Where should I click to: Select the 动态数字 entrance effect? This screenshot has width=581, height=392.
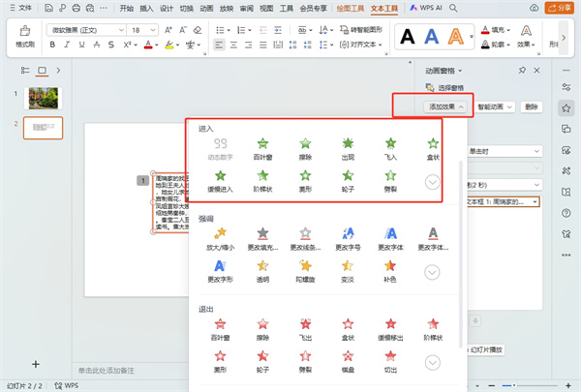click(x=220, y=149)
